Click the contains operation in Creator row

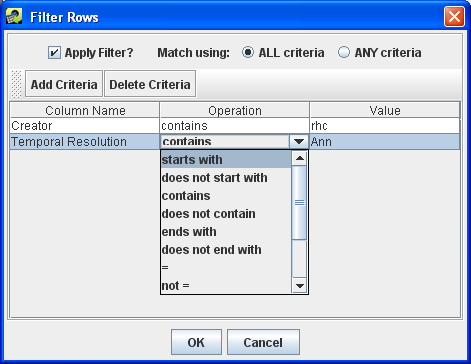(235, 126)
